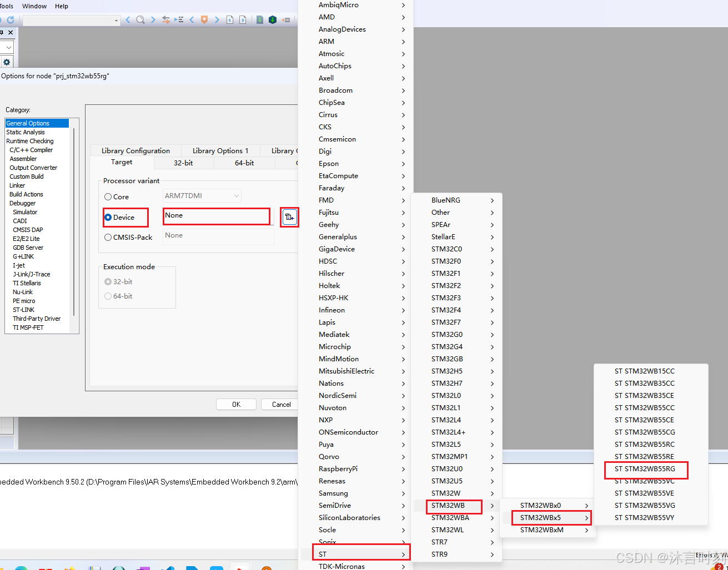The width and height of the screenshot is (728, 570).
Task: Select the Static Analysis category
Action: click(26, 132)
